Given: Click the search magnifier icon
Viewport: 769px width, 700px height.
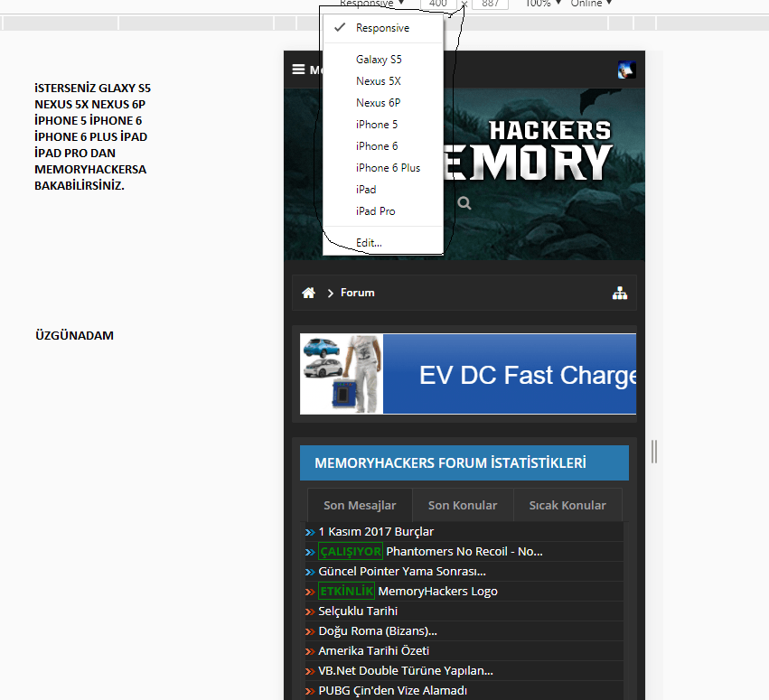Looking at the screenshot, I should coord(464,203).
